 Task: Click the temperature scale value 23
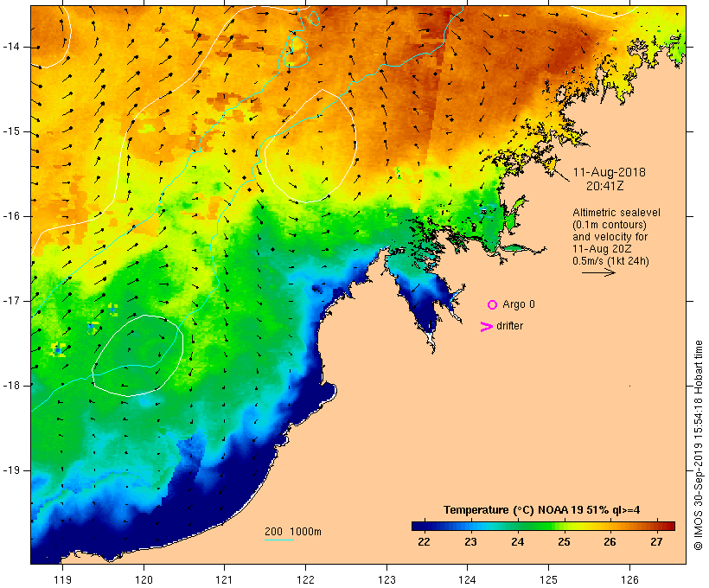tap(470, 542)
